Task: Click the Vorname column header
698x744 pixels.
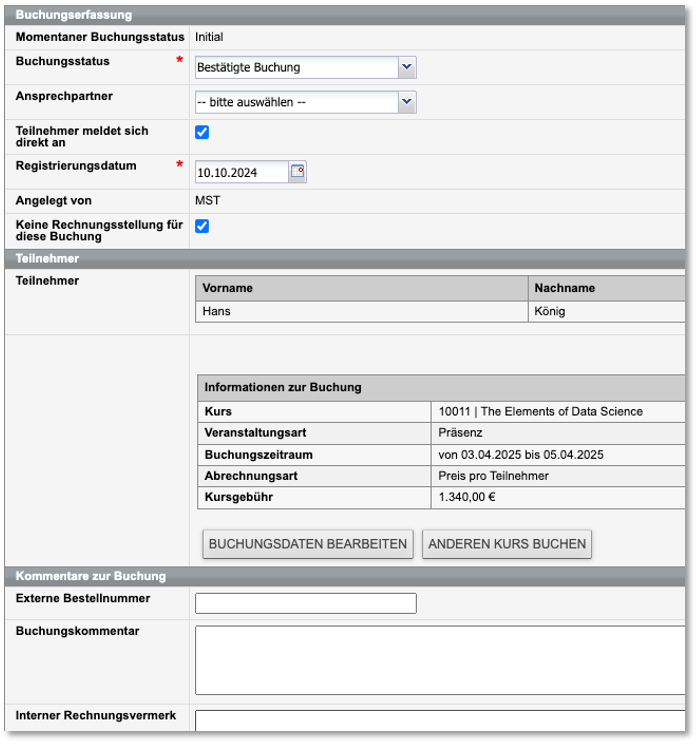Action: pyautogui.click(x=228, y=288)
